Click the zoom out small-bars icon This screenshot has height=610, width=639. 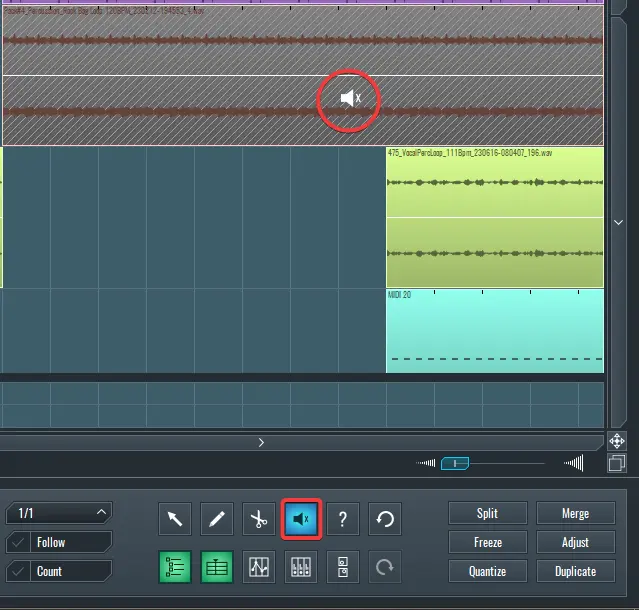coord(426,463)
